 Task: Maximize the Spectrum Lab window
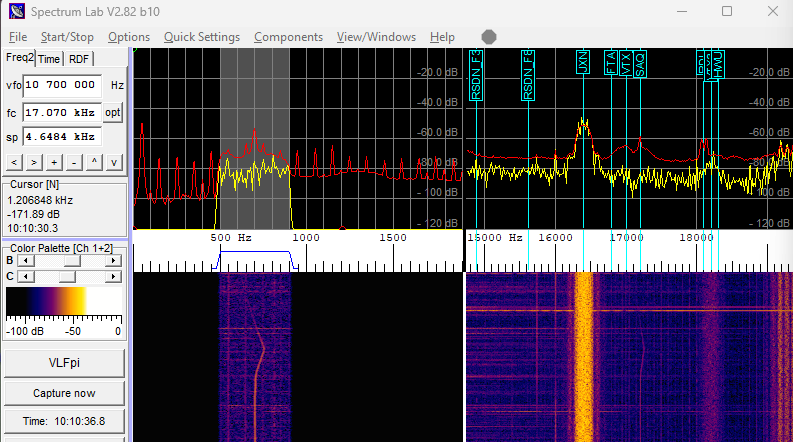pyautogui.click(x=727, y=11)
